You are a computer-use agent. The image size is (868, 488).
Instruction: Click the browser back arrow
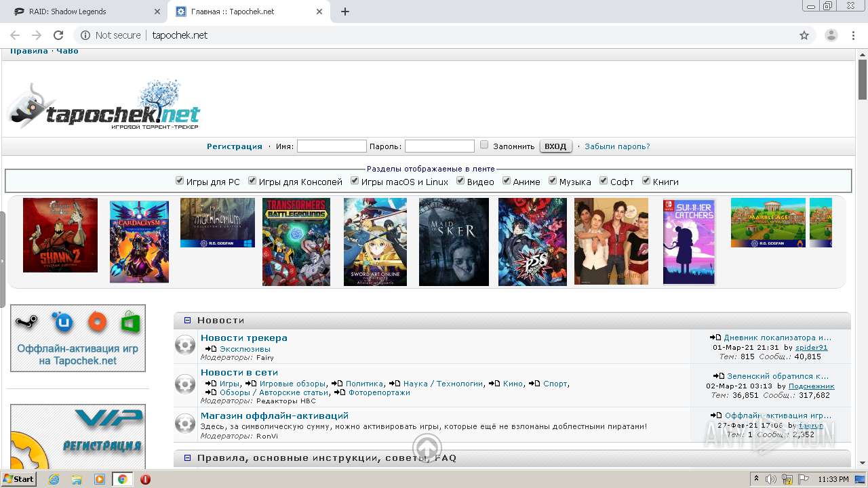[15, 35]
